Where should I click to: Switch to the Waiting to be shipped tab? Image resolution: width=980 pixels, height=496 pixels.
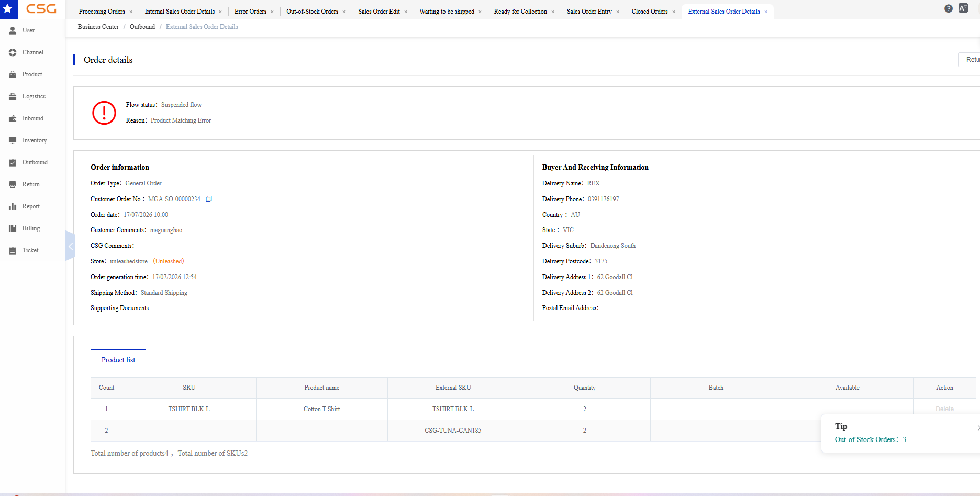tap(447, 12)
